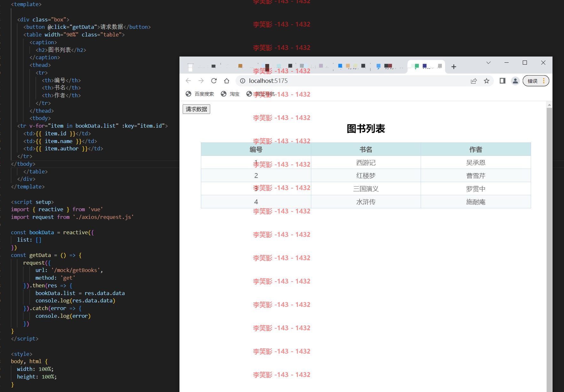This screenshot has height=392, width=564.
Task: Minimize the Chrome browser window
Action: 506,63
